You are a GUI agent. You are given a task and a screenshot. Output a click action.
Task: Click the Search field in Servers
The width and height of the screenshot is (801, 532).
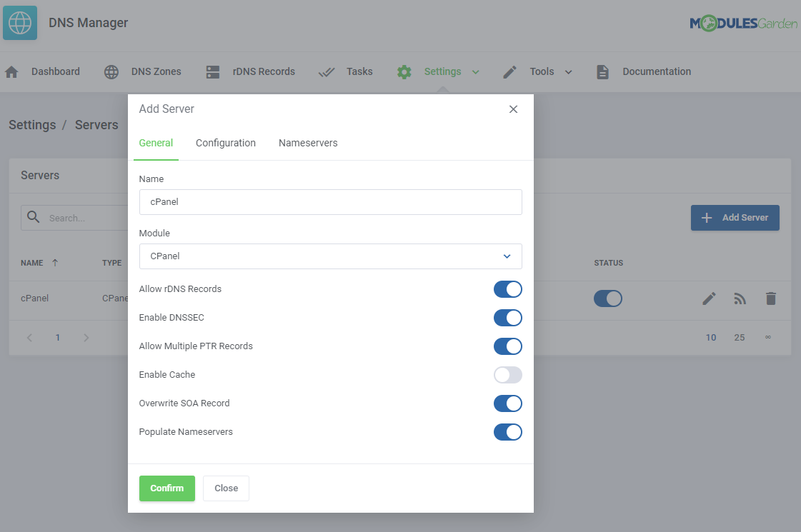(x=74, y=218)
